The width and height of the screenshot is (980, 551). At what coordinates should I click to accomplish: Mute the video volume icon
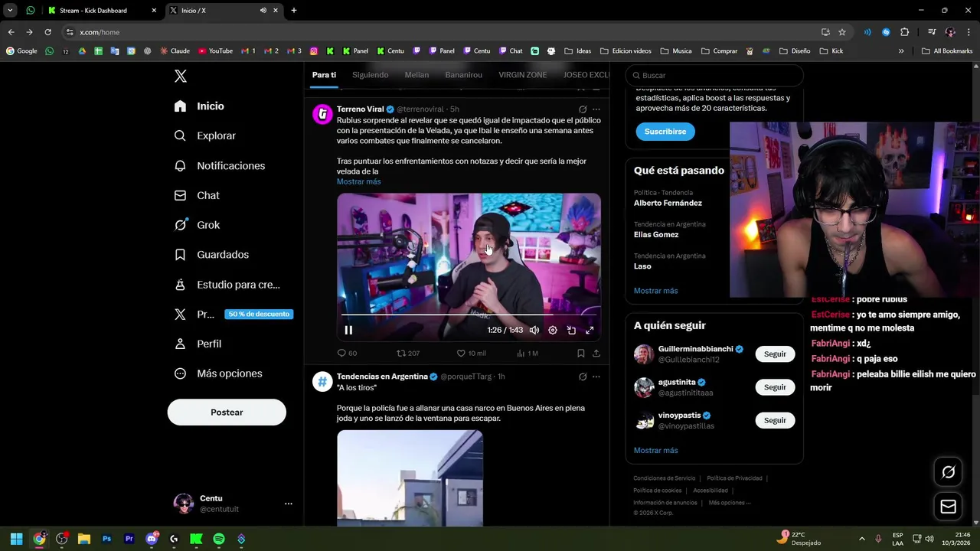point(534,330)
